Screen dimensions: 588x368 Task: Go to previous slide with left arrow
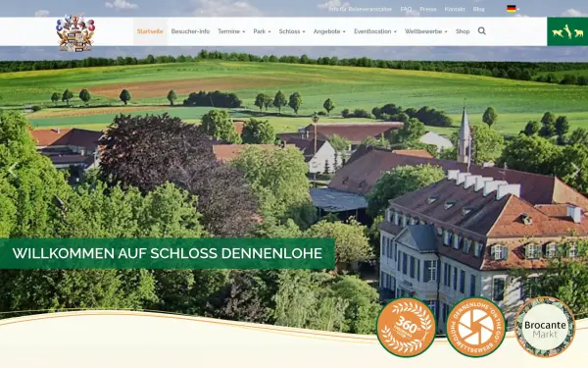click(x=12, y=170)
